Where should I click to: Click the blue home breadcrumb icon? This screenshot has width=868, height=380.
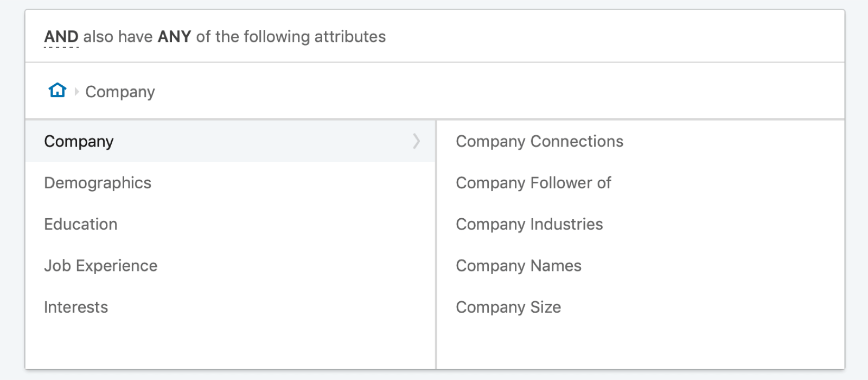pyautogui.click(x=58, y=90)
